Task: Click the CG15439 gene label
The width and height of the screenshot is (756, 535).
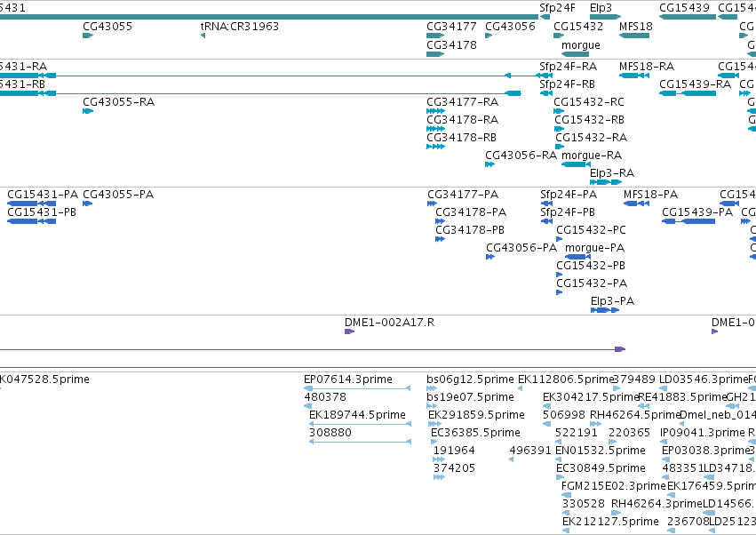Action: (684, 8)
